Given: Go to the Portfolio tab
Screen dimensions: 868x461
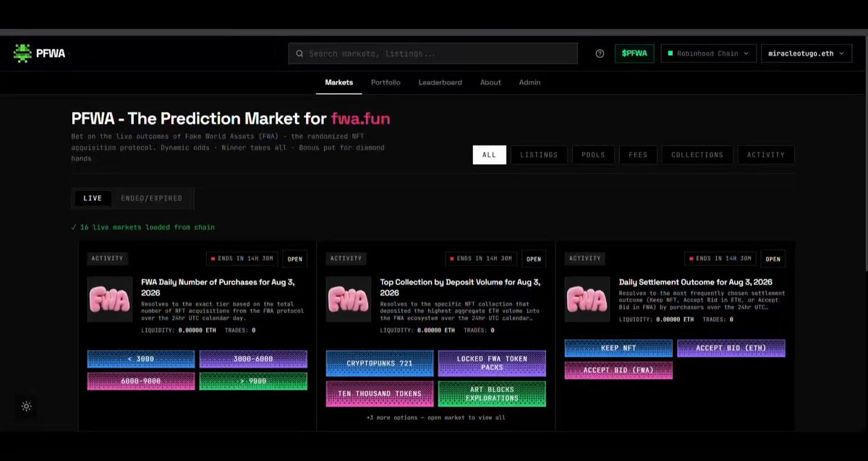Looking at the screenshot, I should 386,82.
